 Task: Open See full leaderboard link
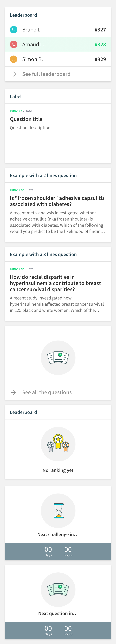pos(46,74)
